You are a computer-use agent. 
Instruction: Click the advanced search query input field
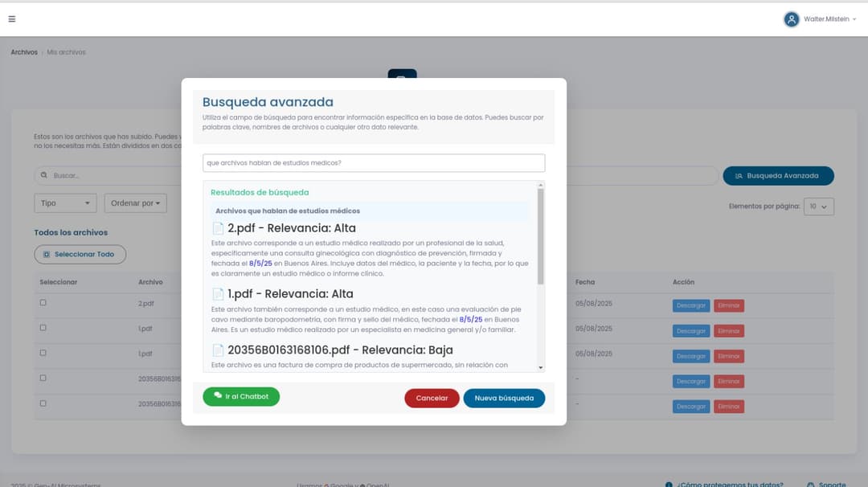tap(374, 163)
